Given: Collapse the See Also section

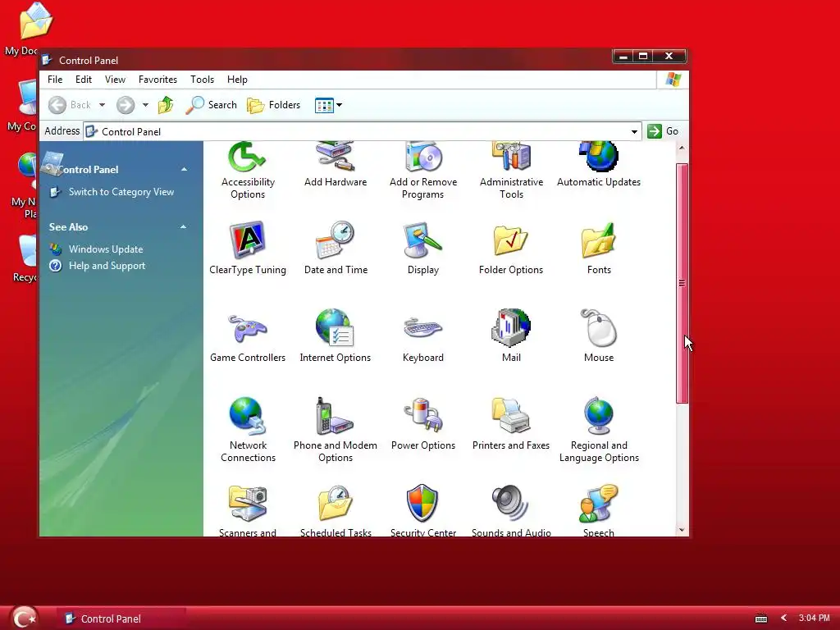Looking at the screenshot, I should (183, 227).
